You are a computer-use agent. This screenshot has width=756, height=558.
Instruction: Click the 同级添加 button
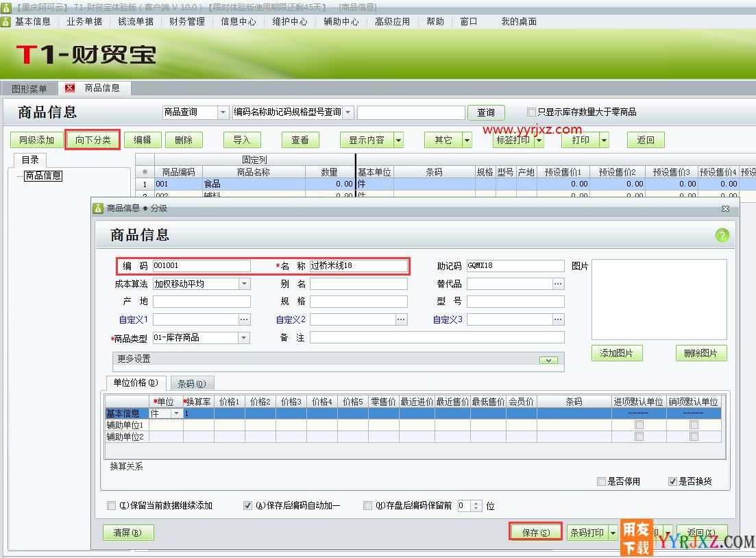point(36,141)
